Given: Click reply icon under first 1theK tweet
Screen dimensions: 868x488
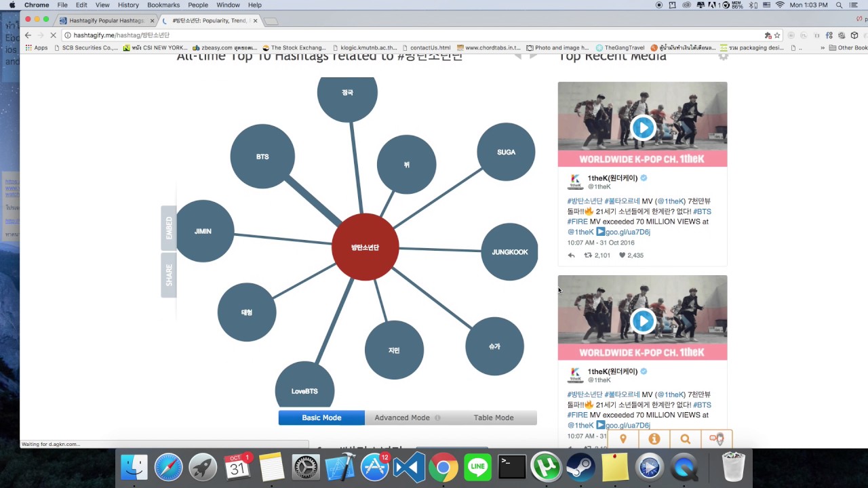Looking at the screenshot, I should point(571,256).
